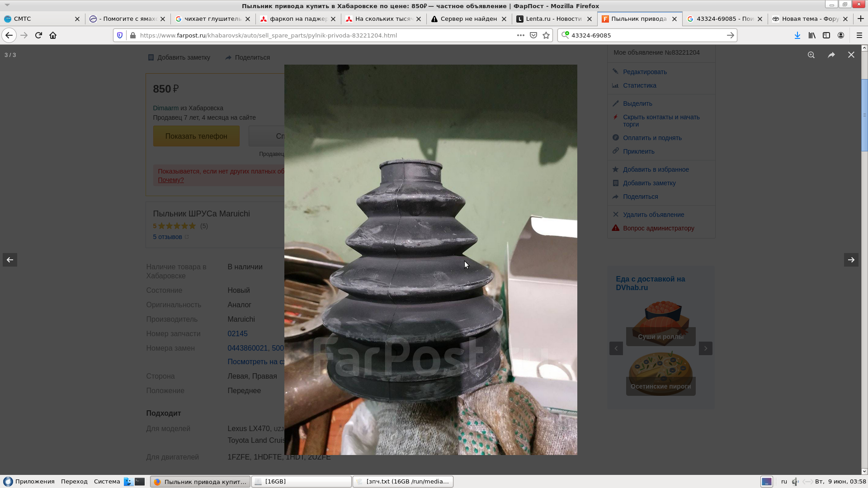Close the 'Lenta.ru - Новости' tab
The image size is (868, 488).
589,19
